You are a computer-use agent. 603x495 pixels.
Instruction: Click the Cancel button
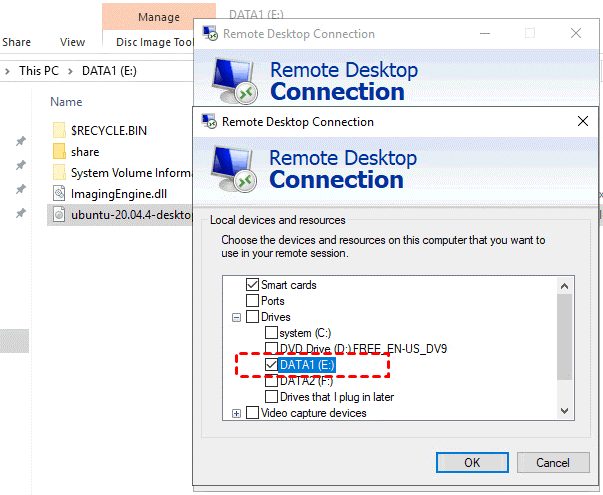552,463
